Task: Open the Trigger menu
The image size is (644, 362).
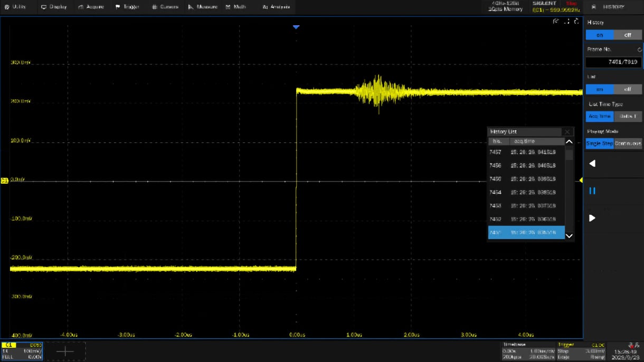Action: point(127,7)
